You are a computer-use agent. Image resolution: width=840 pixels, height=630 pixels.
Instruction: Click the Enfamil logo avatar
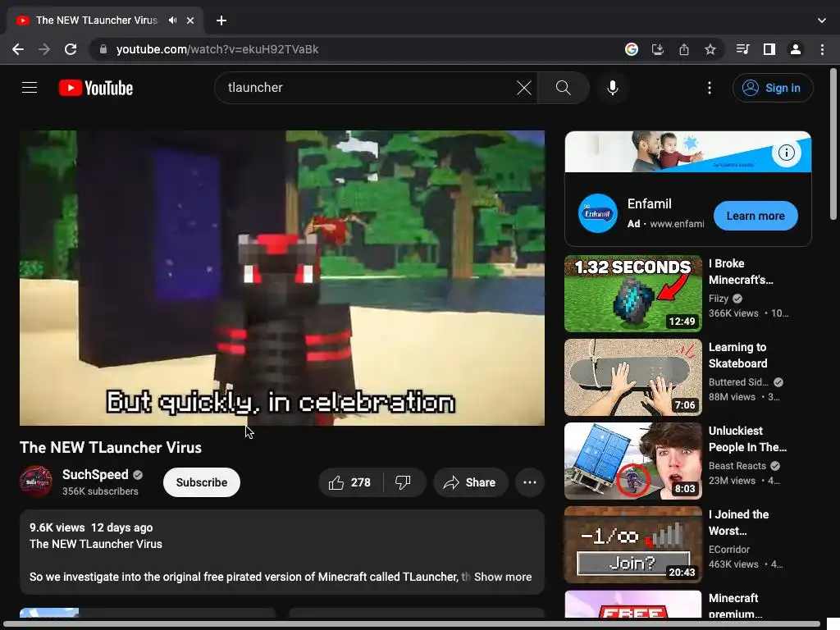pos(598,213)
